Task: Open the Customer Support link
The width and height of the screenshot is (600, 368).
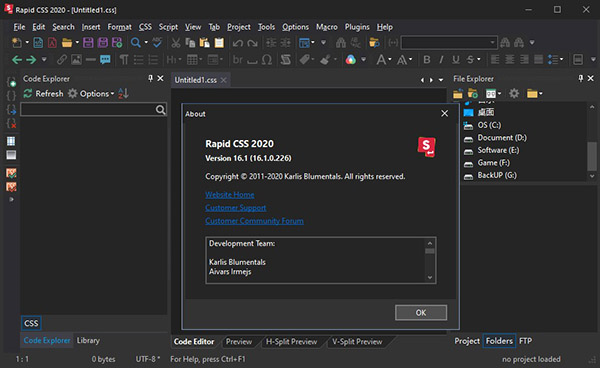Action: [236, 208]
